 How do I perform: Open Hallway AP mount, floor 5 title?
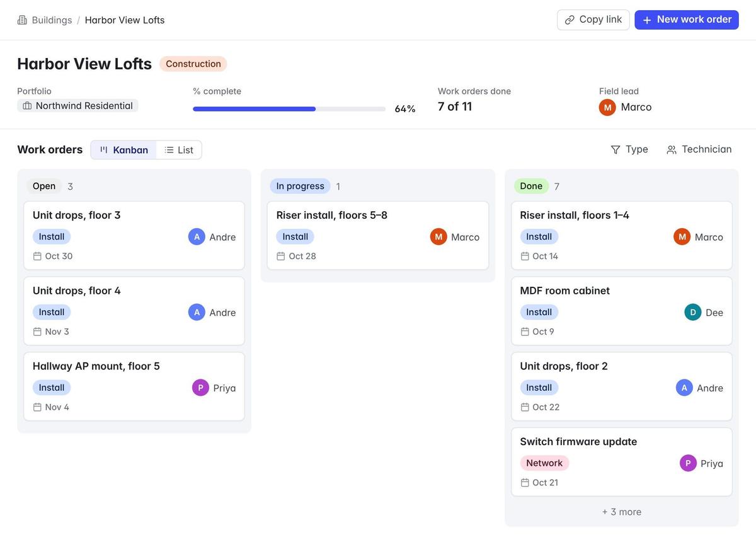click(96, 366)
